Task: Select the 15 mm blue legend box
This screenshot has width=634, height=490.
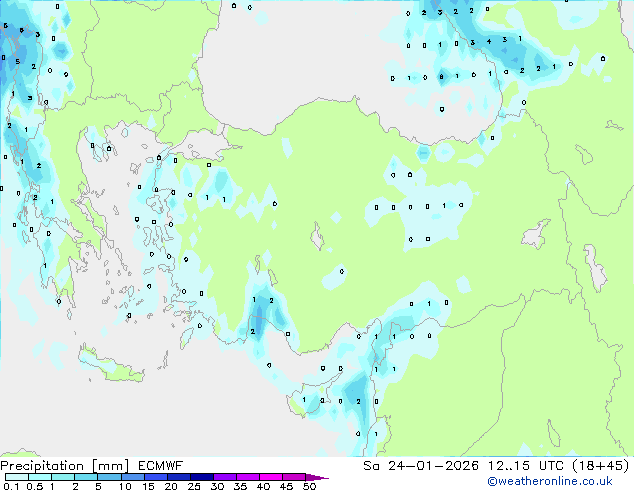Action: tap(156, 477)
